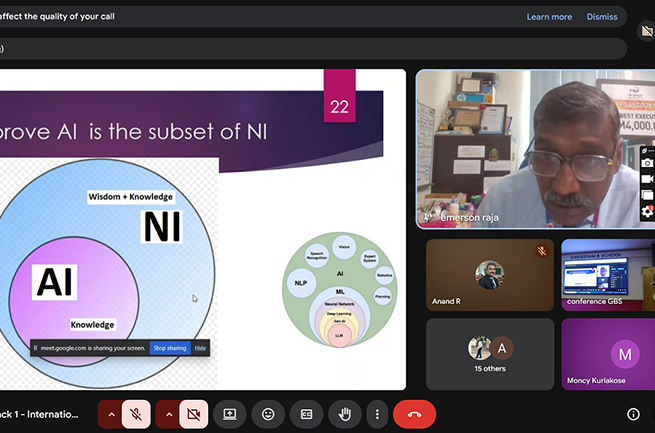Click the Learn more link in the banner
This screenshot has height=433, width=655.
tap(549, 17)
